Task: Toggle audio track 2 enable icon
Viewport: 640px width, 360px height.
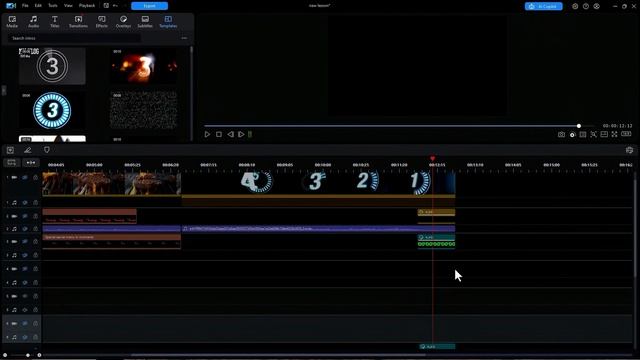Action: tap(25, 229)
